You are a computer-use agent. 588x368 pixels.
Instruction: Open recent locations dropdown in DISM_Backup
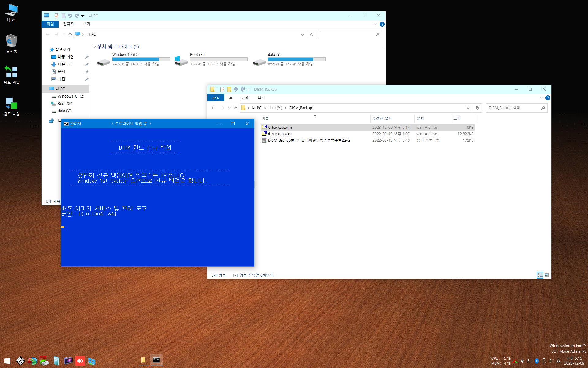pyautogui.click(x=229, y=108)
